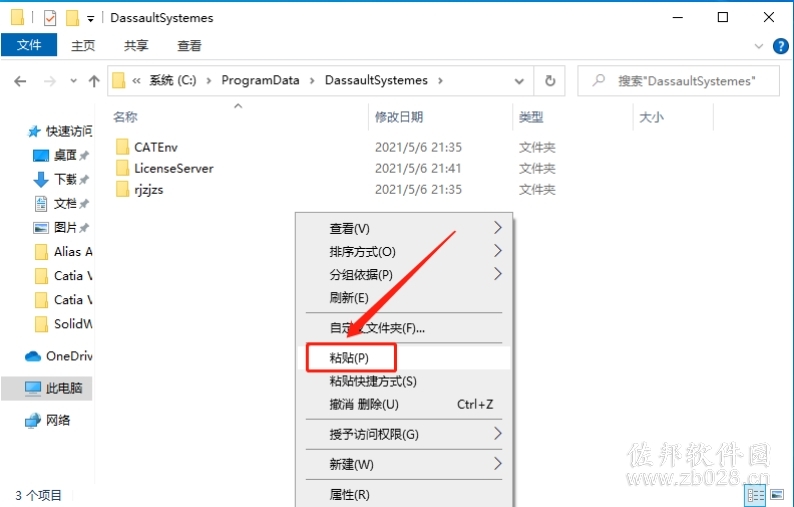
Task: Sort by 类型 column header
Action: click(531, 117)
